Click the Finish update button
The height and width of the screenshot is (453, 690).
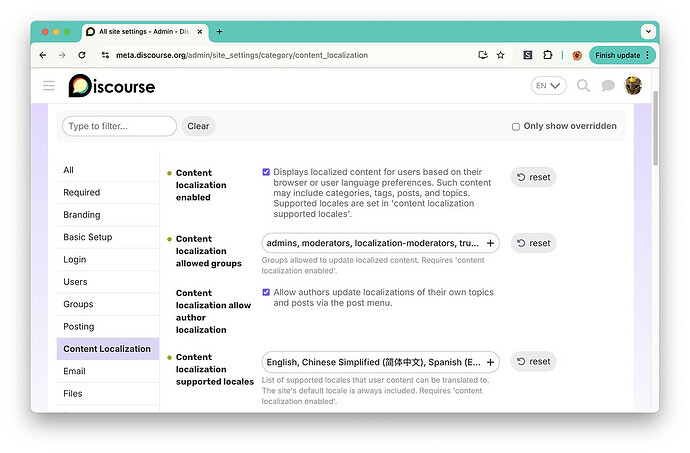[x=620, y=55]
